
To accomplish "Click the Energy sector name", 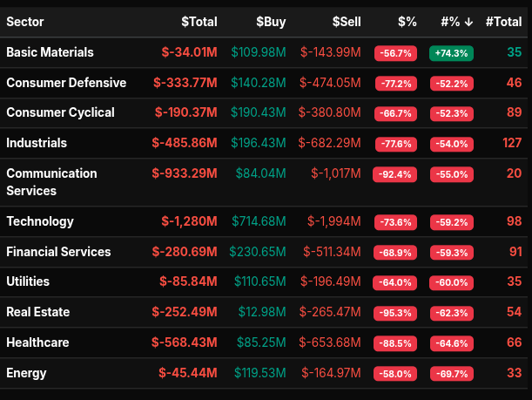I will click(26, 373).
